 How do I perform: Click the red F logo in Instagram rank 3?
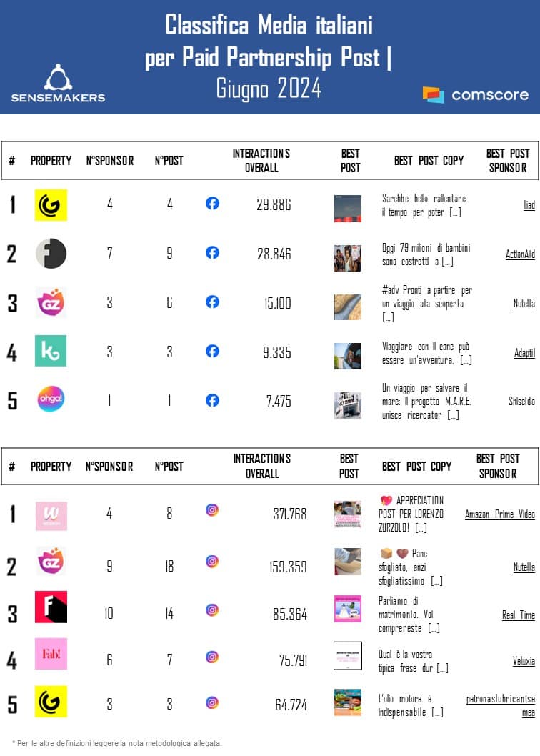coord(51,607)
